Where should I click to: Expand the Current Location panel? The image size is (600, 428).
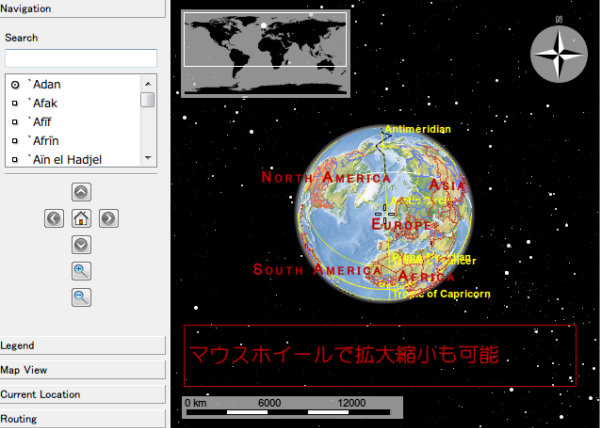click(x=82, y=394)
